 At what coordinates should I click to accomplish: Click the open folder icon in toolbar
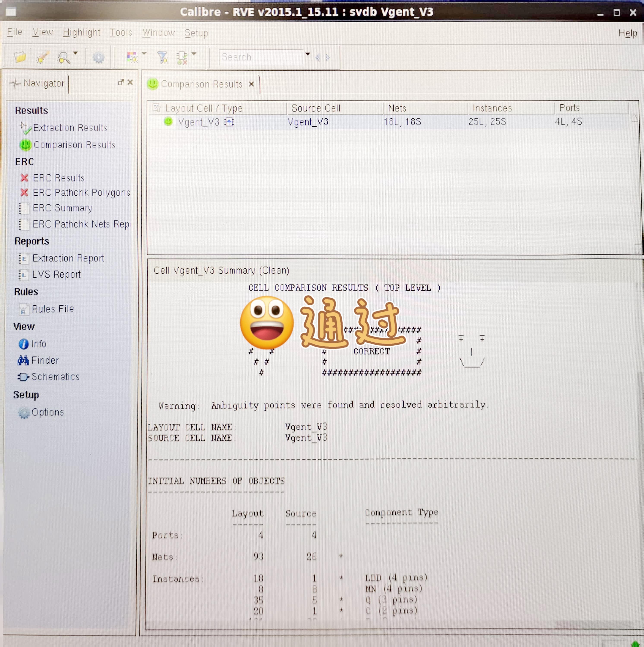pyautogui.click(x=20, y=57)
